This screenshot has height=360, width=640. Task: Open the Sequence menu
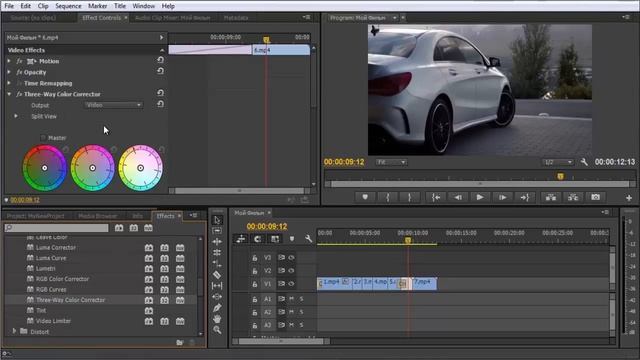(68, 6)
